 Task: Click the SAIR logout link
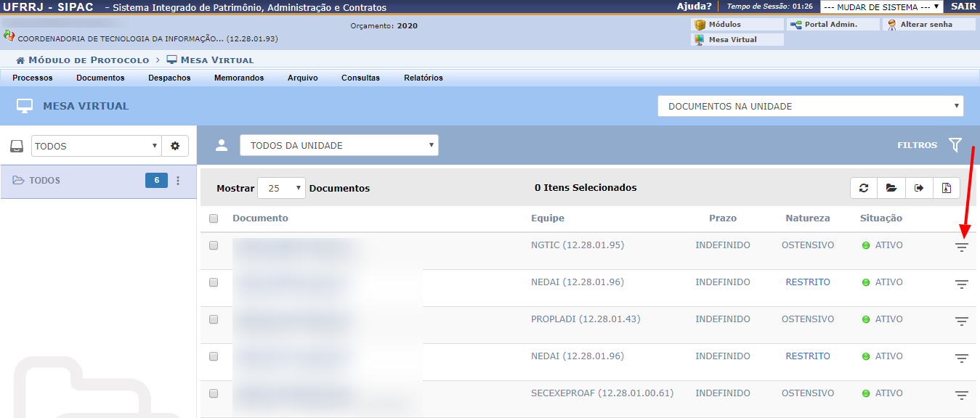click(x=963, y=7)
